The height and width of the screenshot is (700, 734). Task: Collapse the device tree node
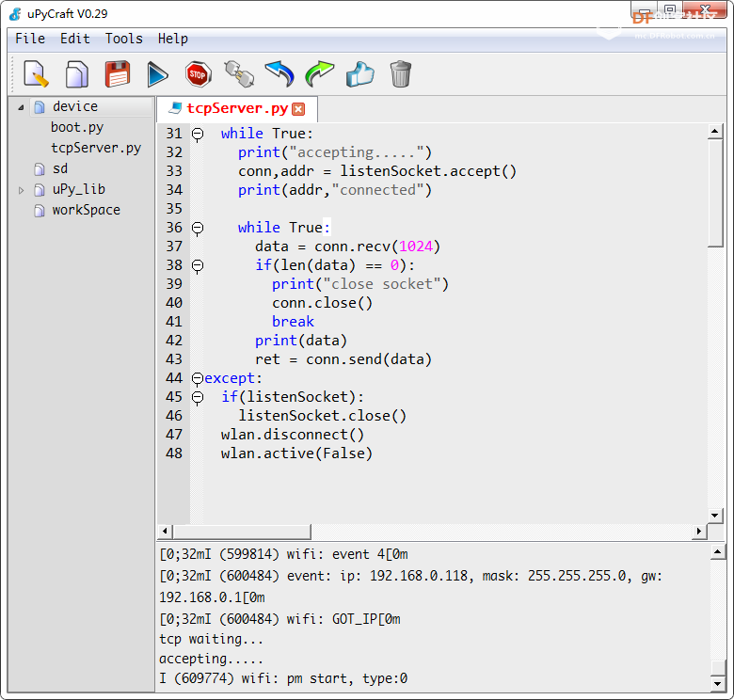[x=21, y=107]
